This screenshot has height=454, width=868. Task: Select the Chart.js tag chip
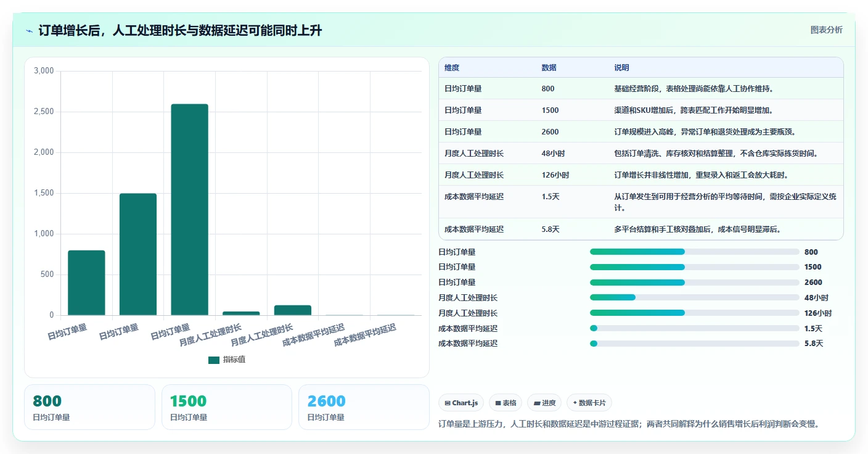(461, 403)
